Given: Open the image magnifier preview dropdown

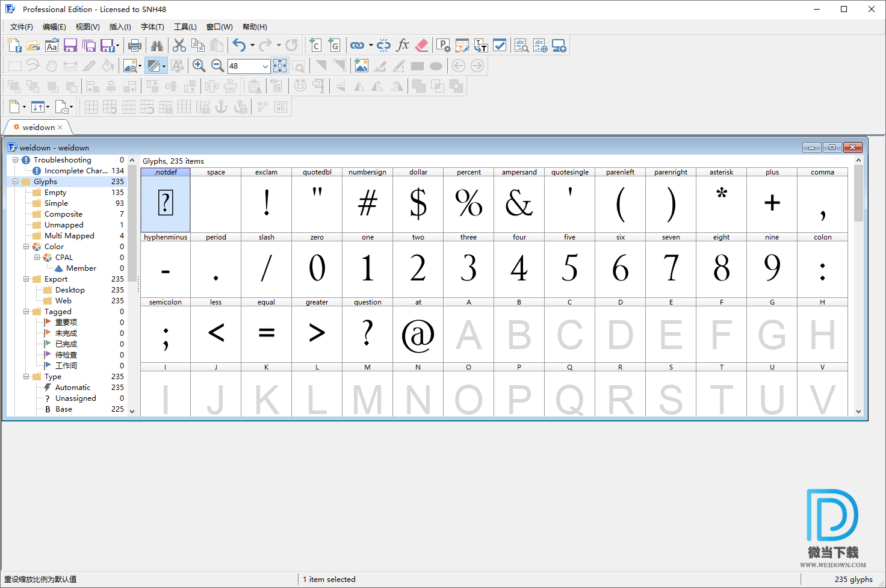Looking at the screenshot, I should click(x=140, y=66).
